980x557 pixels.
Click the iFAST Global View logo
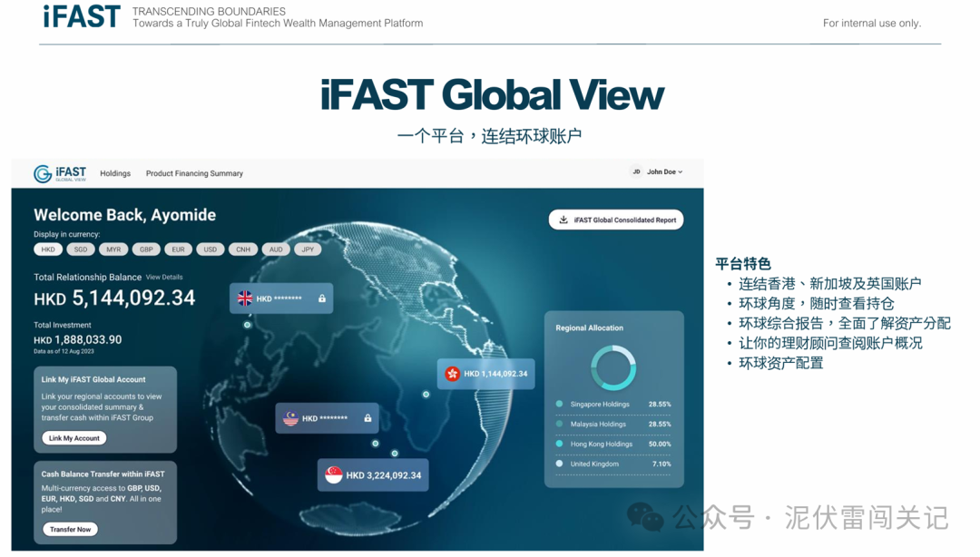tap(60, 173)
